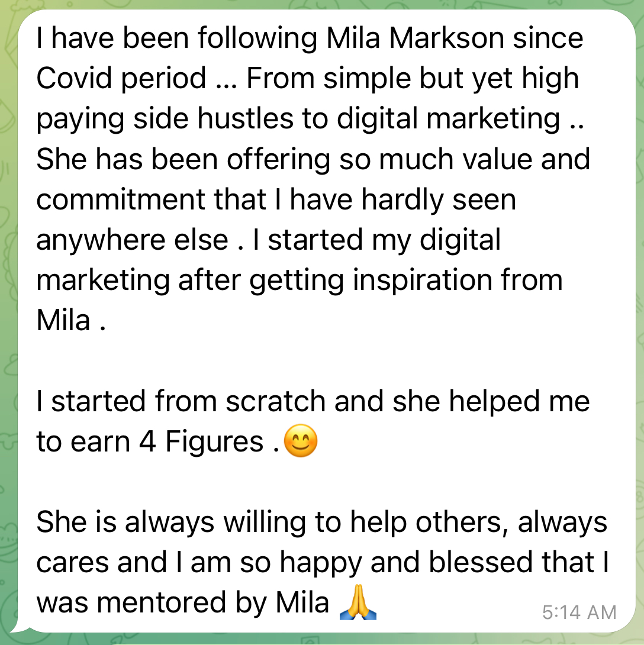The width and height of the screenshot is (644, 645).
Task: Click the 5:14 AM message timestamp
Action: pyautogui.click(x=579, y=612)
